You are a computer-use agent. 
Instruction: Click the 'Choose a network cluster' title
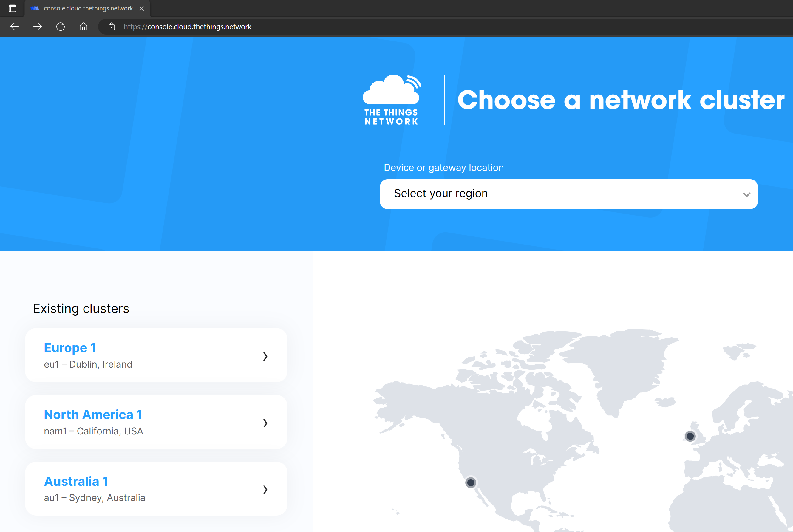(621, 100)
